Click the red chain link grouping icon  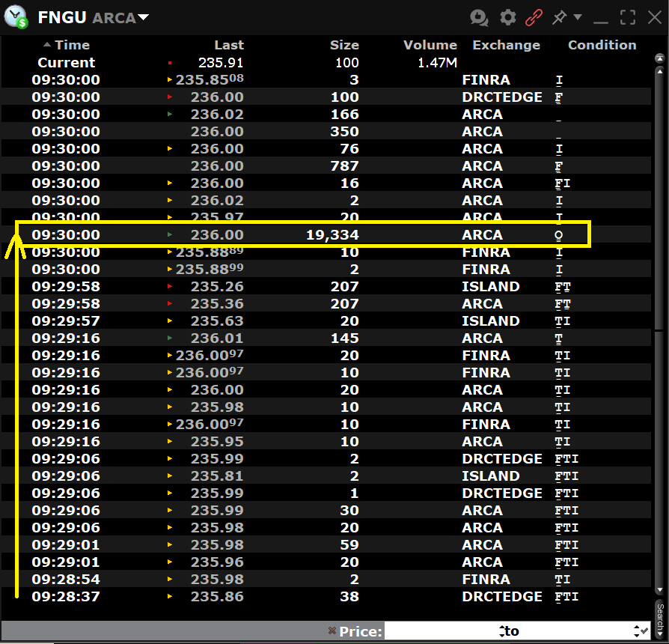pos(534,17)
